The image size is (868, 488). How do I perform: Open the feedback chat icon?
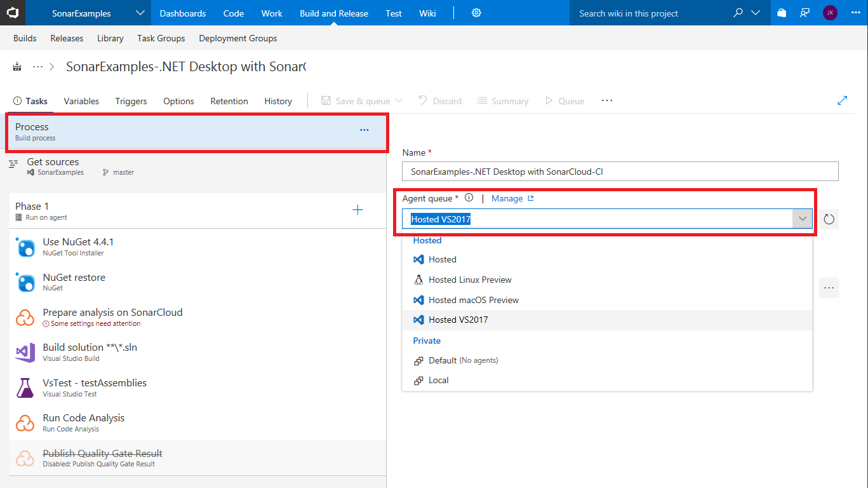point(805,13)
